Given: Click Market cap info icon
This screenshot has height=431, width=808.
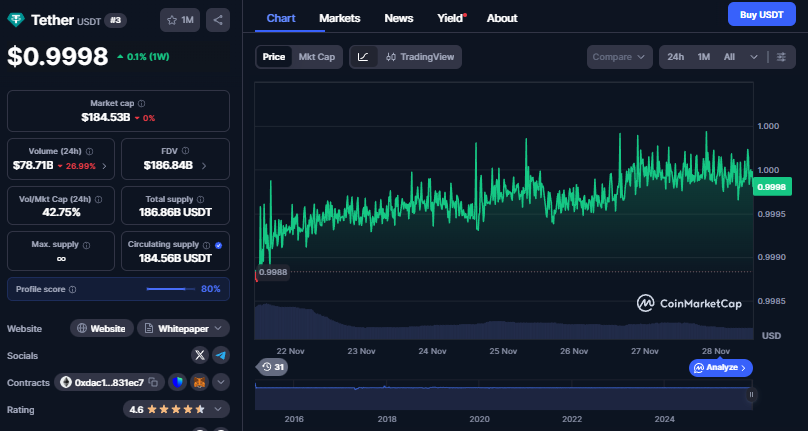Looking at the screenshot, I should point(142,104).
